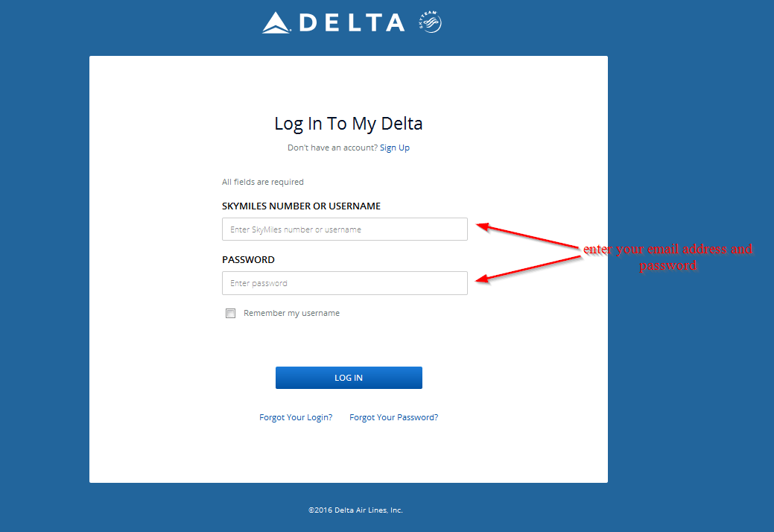
Task: Click Forgot Your Password? link
Action: [393, 417]
